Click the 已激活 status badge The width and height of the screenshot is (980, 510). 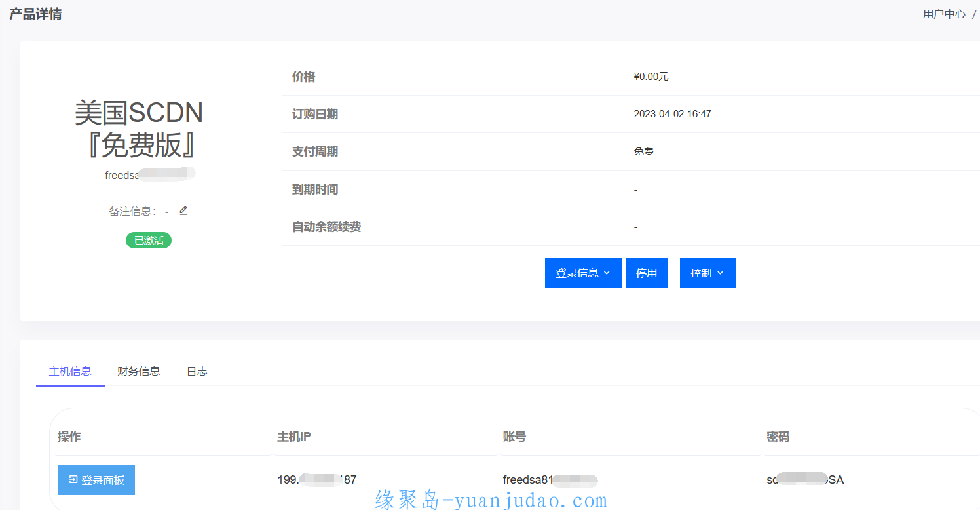(x=149, y=241)
